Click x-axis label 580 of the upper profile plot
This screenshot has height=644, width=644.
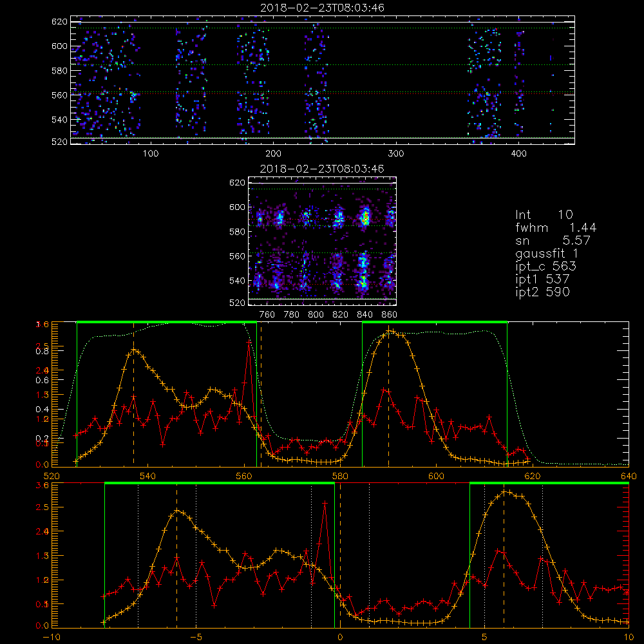(340, 476)
